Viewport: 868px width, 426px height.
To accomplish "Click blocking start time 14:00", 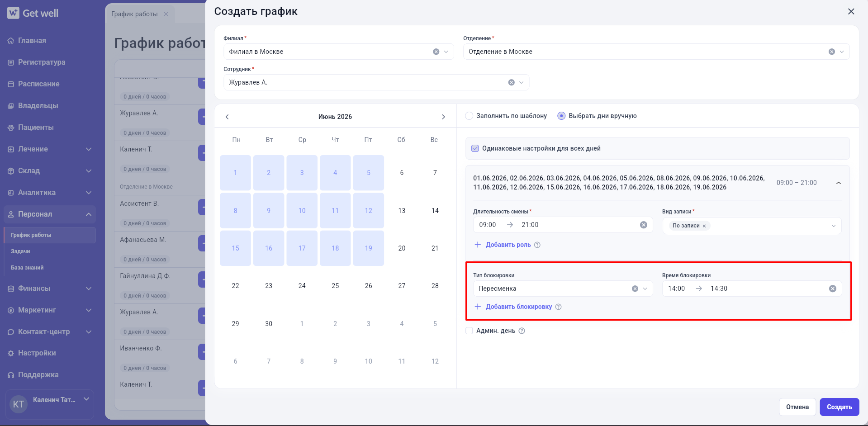I will coord(676,289).
